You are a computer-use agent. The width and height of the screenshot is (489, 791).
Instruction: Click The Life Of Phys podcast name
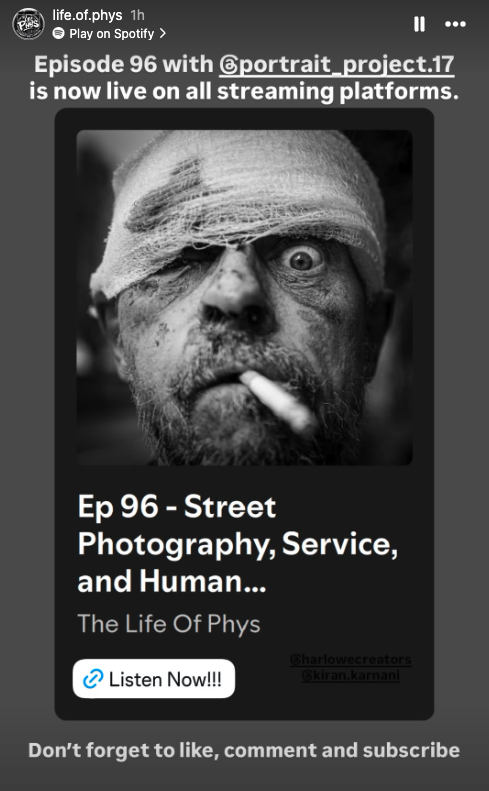(169, 624)
